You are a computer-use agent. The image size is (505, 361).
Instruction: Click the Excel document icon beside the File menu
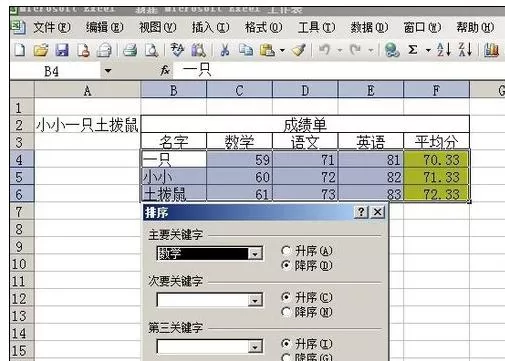click(18, 27)
